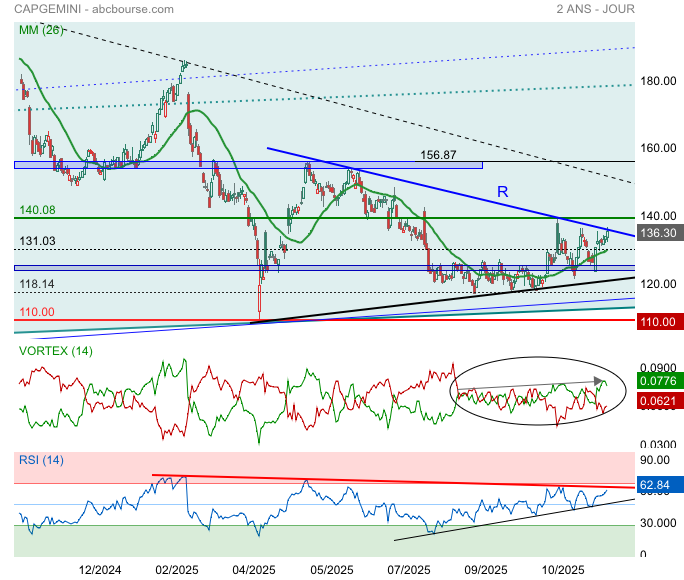The image size is (684, 580).
Task: Select the RSI (14) indicator label
Action: coord(41,460)
